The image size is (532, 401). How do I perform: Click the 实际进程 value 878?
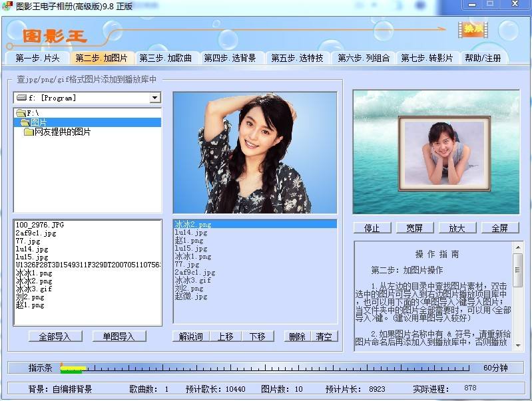pos(470,388)
